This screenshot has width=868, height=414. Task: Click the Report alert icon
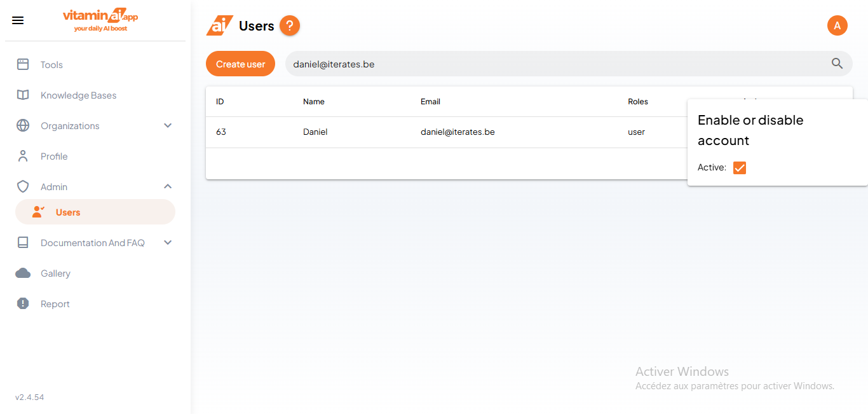click(23, 303)
